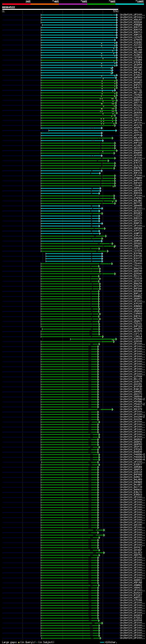Click isoform entry UniRef100_P50586-2

132,399
